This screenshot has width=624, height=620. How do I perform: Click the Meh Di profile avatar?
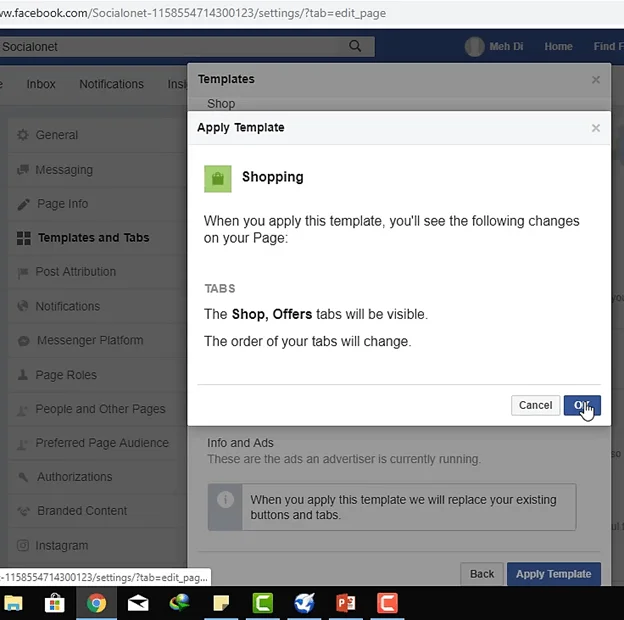[x=474, y=46]
